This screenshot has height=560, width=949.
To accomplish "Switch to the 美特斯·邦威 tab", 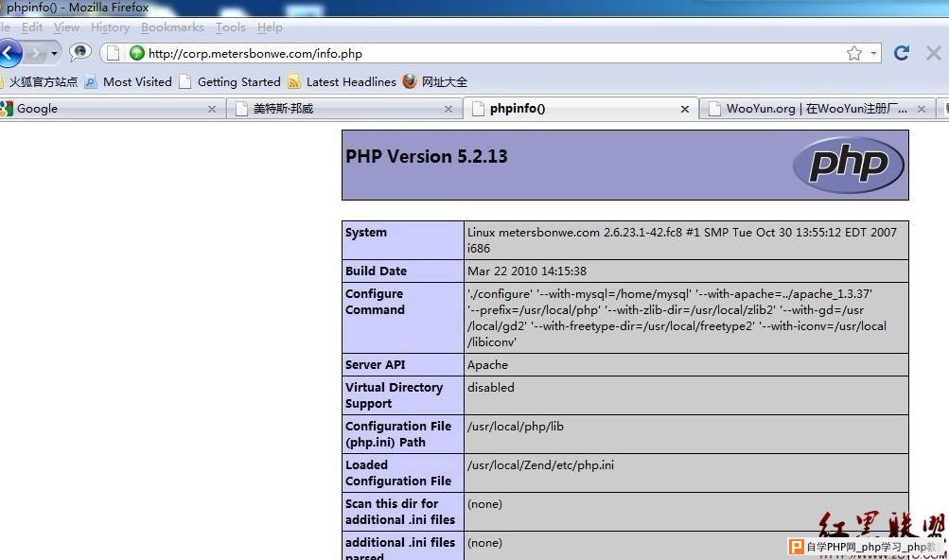I will pyautogui.click(x=343, y=109).
